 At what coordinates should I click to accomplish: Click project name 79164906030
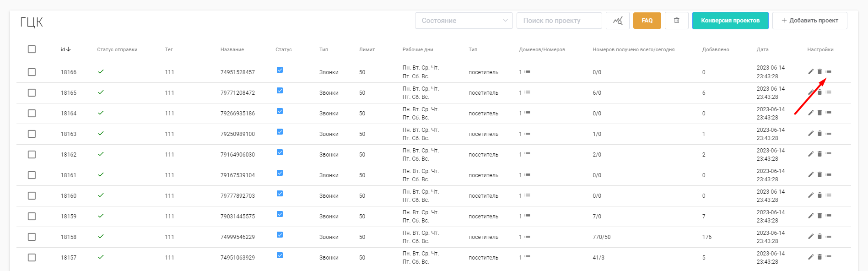pyautogui.click(x=237, y=155)
